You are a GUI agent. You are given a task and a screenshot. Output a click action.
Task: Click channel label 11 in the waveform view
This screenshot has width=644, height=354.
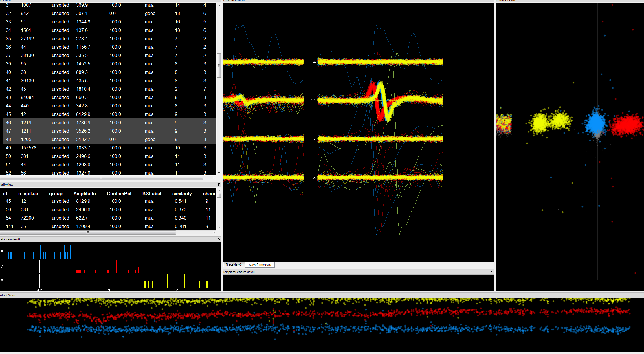point(313,101)
